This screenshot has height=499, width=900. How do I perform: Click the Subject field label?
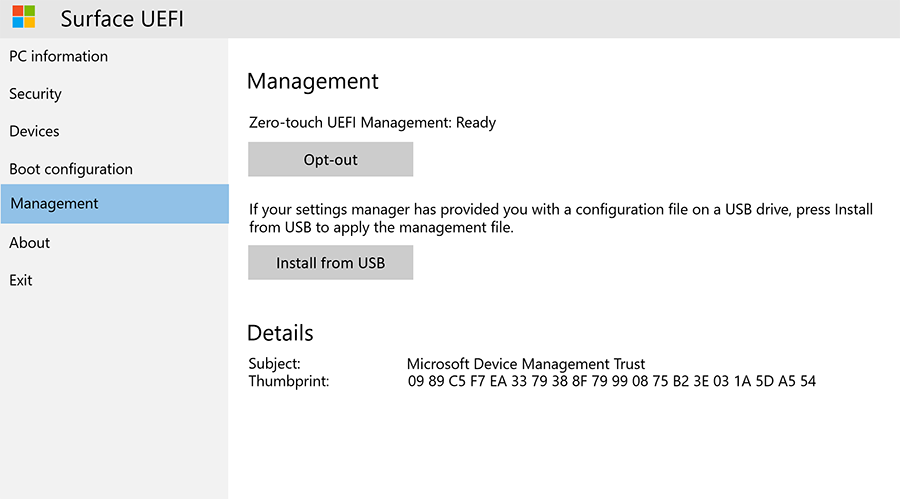click(274, 364)
